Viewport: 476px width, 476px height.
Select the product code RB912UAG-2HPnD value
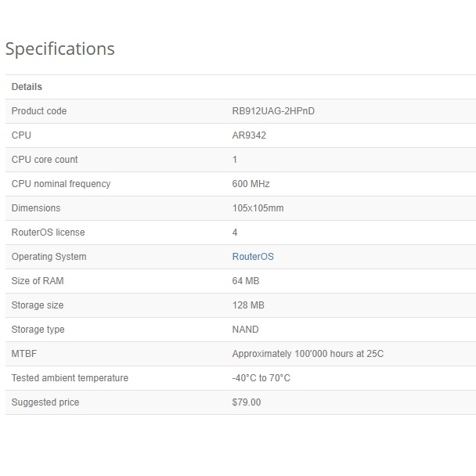coord(273,111)
